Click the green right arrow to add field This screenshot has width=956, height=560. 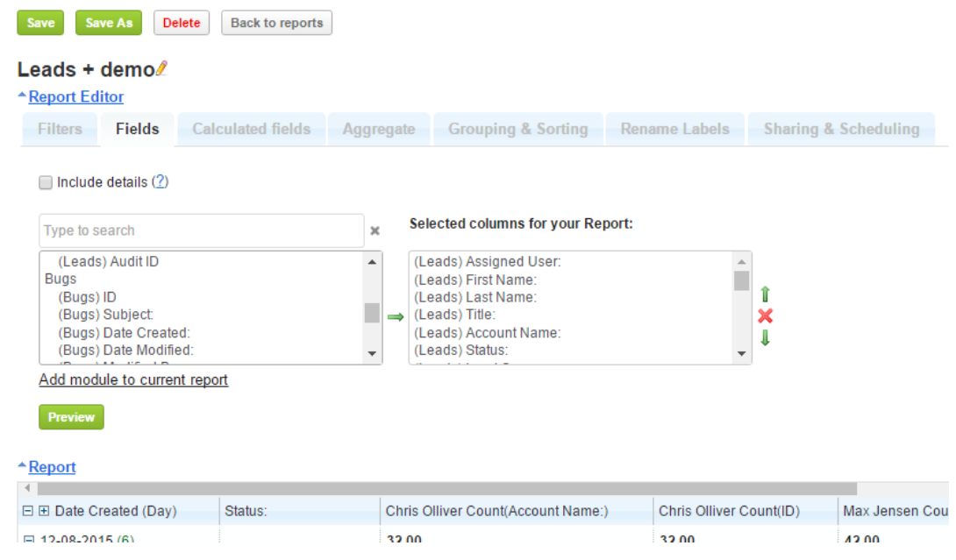(x=396, y=316)
